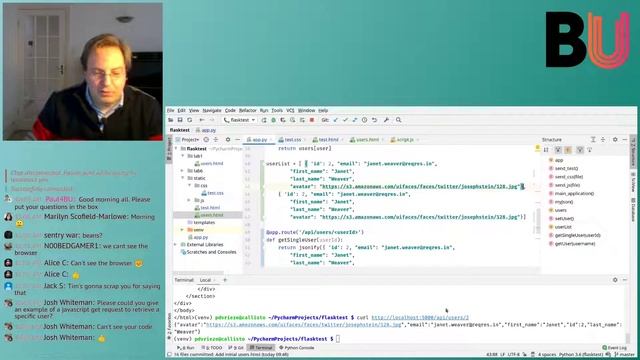Image resolution: width=640 pixels, height=360 pixels.
Task: Click locate-file target icon in Project panel
Action: point(206,140)
